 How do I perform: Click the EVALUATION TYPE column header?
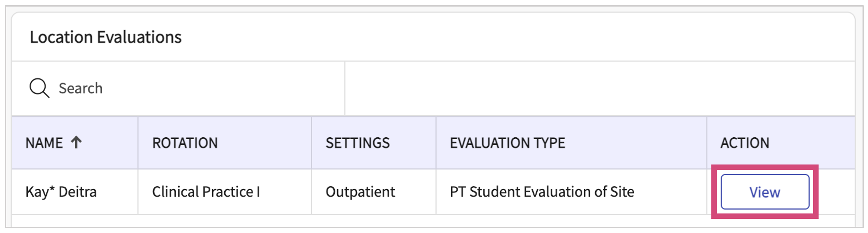[507, 143]
